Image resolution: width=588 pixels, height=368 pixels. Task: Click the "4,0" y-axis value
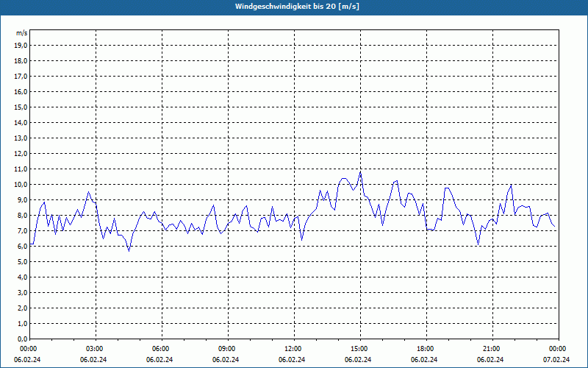[22, 277]
